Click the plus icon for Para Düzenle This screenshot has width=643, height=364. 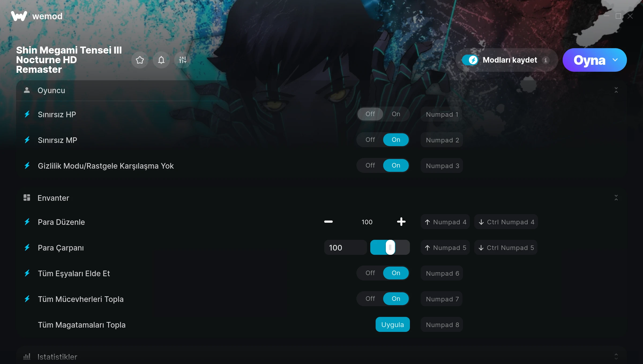401,222
